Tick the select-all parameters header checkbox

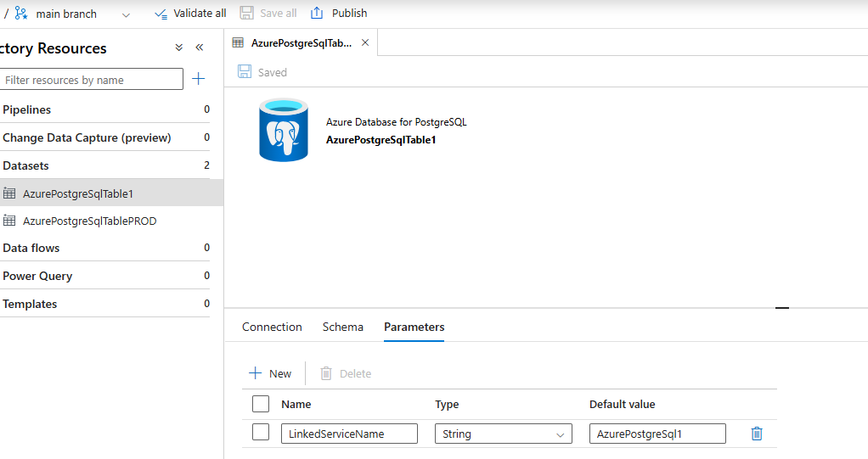coord(261,404)
